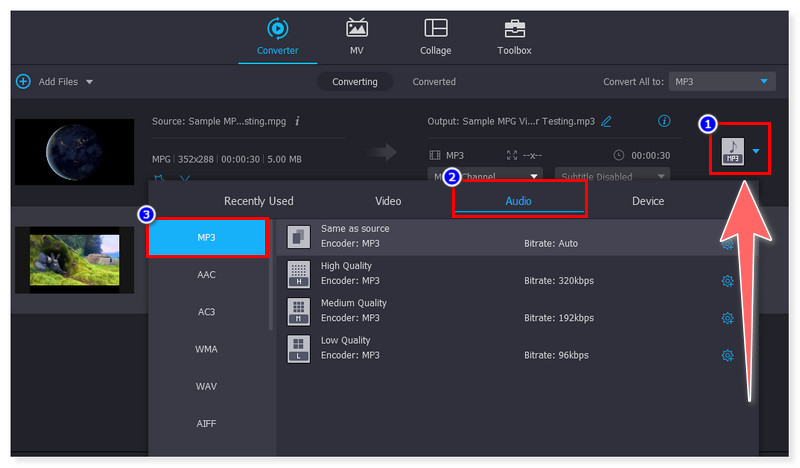Image resolution: width=800 pixels, height=468 pixels.
Task: Open settings gear for High Quality preset
Action: click(x=727, y=281)
